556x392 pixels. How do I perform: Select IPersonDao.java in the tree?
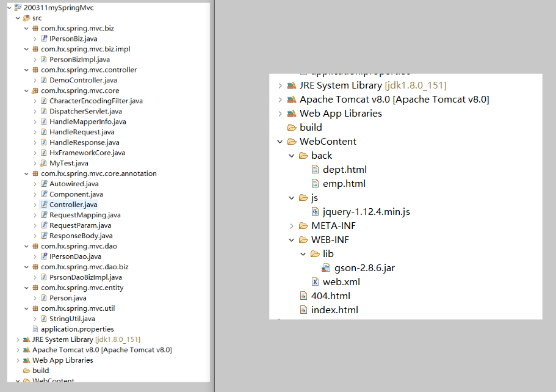click(x=75, y=256)
